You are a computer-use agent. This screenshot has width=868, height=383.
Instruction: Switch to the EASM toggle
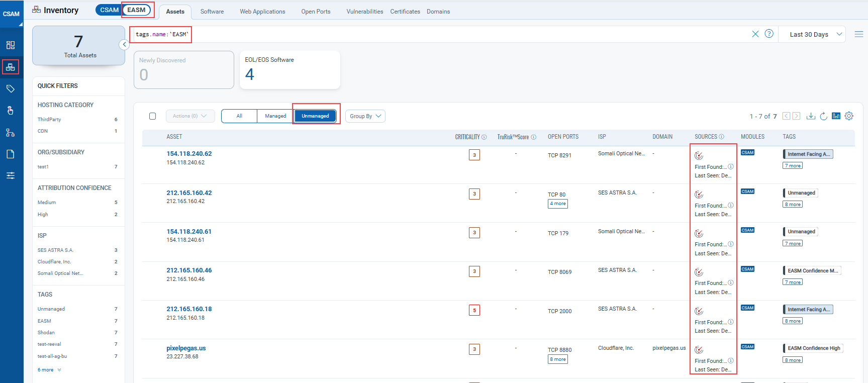136,10
